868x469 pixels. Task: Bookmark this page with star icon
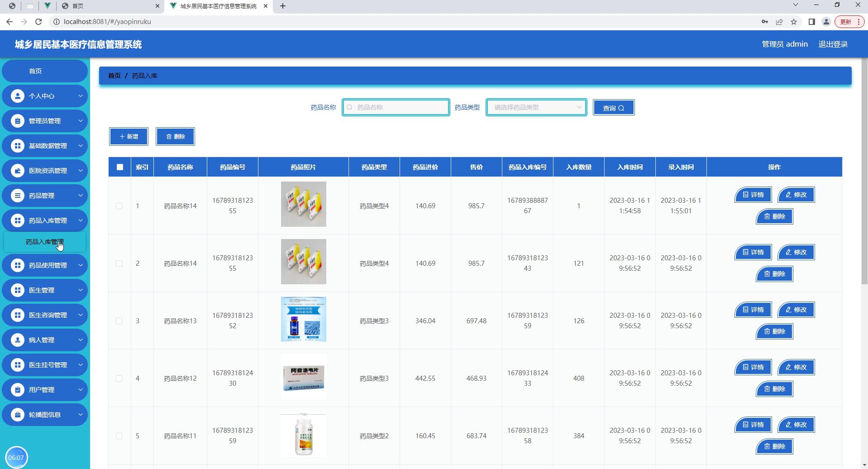click(x=794, y=21)
